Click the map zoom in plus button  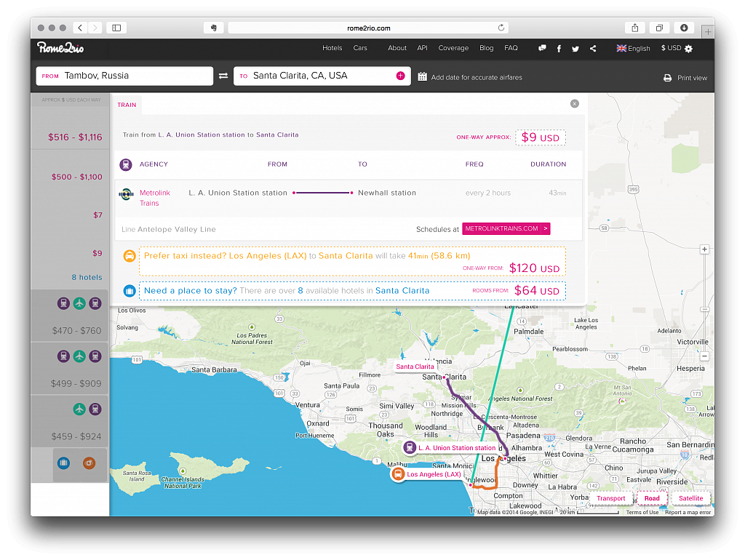point(704,249)
